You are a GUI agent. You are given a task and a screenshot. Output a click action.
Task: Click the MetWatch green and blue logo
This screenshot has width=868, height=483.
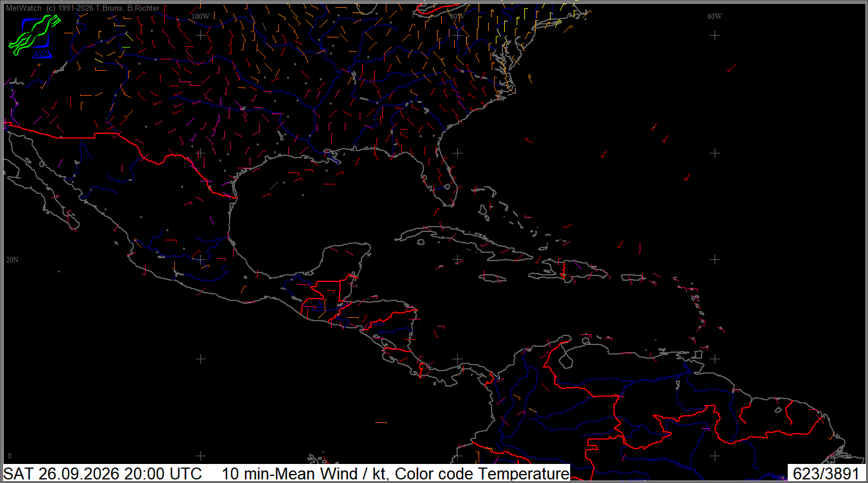pos(35,36)
